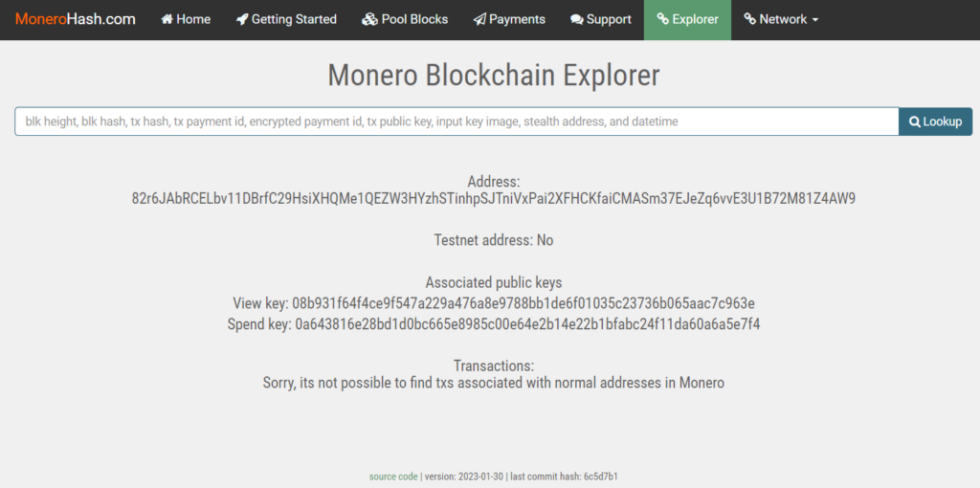Click the magnifying glass search icon
This screenshot has width=980, height=488.
(x=915, y=122)
